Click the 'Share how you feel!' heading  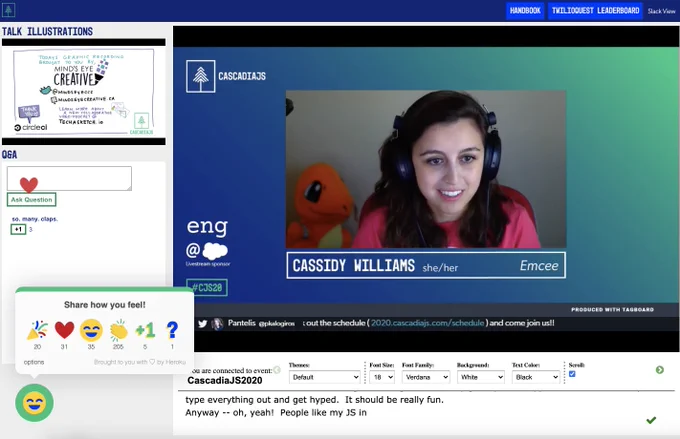(x=105, y=305)
